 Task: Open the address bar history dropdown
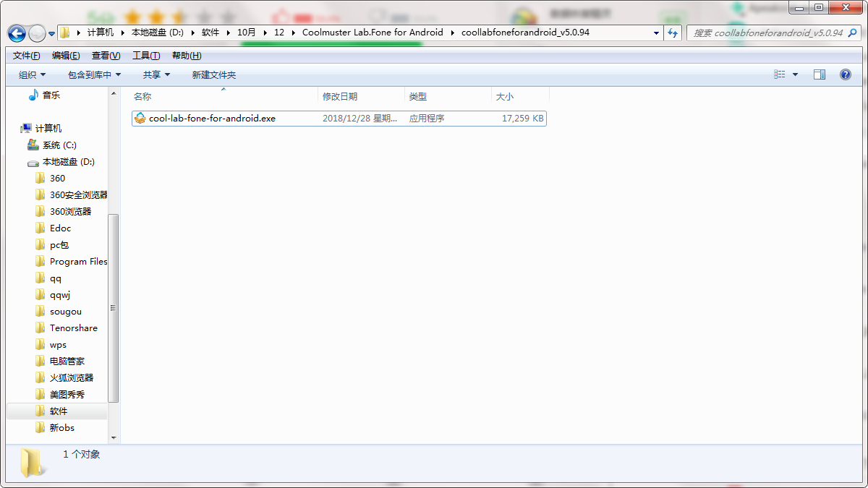point(657,33)
